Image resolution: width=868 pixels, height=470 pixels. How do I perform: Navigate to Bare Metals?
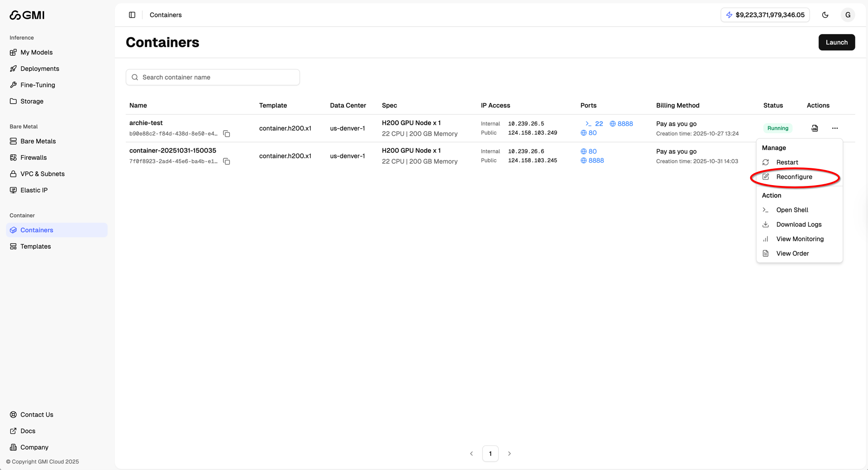tap(57, 141)
